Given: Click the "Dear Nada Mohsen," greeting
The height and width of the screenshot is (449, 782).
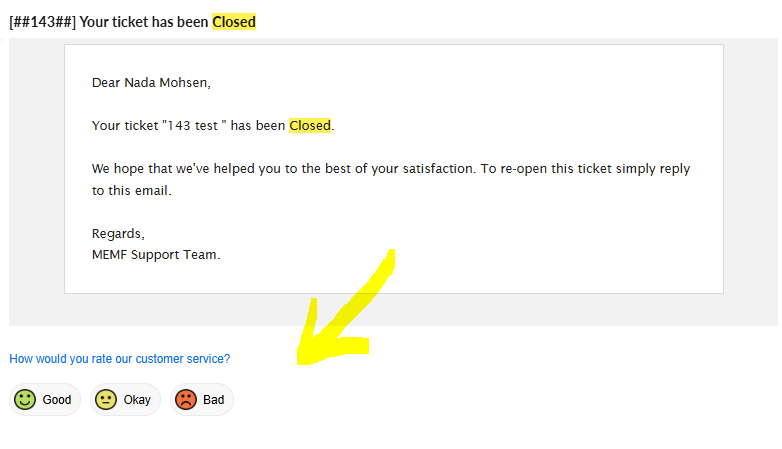Looking at the screenshot, I should point(151,83).
